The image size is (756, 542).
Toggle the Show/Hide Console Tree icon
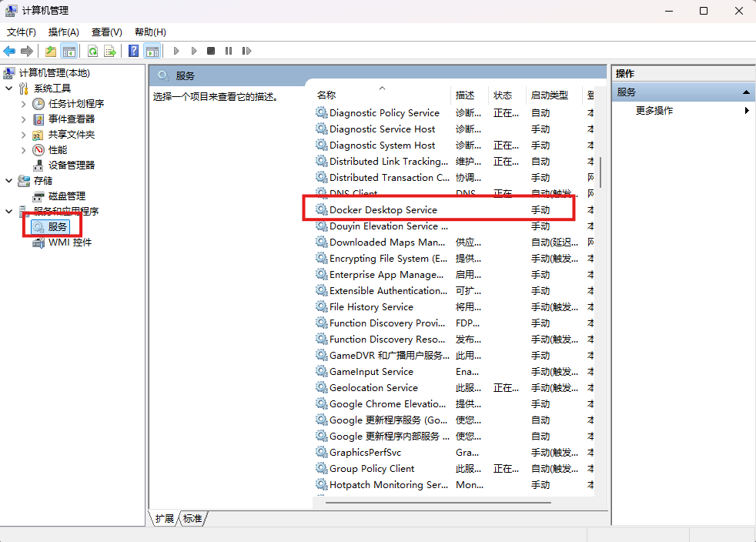coord(69,51)
